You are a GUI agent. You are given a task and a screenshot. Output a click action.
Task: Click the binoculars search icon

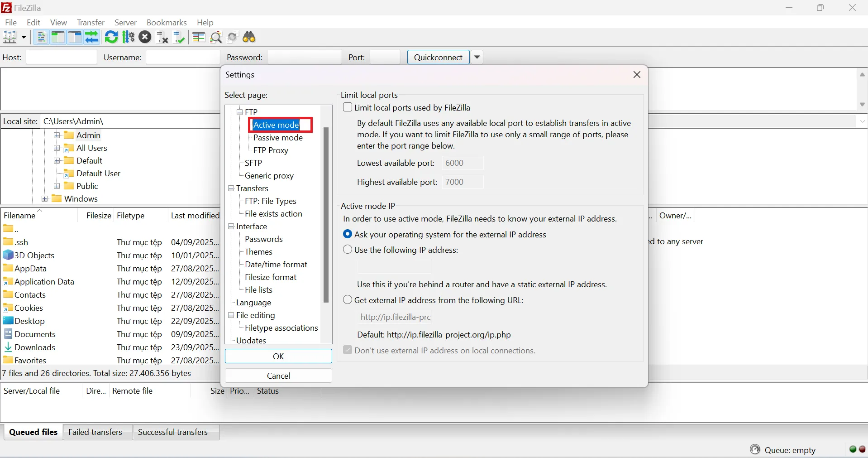click(249, 37)
